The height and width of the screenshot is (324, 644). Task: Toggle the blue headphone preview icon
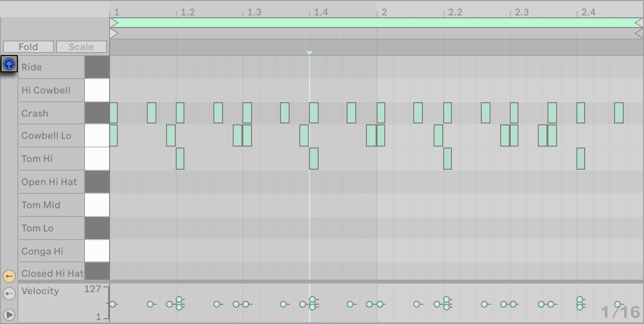pos(9,63)
